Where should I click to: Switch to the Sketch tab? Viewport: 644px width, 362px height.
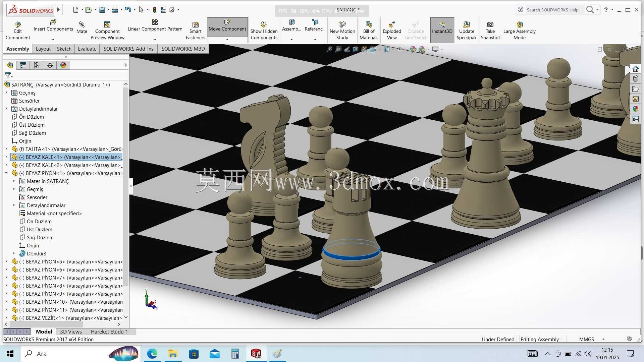64,49
